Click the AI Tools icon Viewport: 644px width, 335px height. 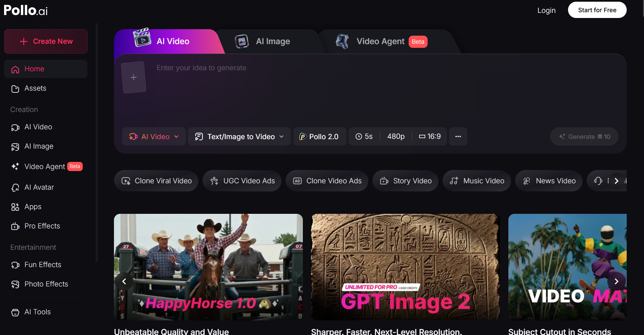15,312
